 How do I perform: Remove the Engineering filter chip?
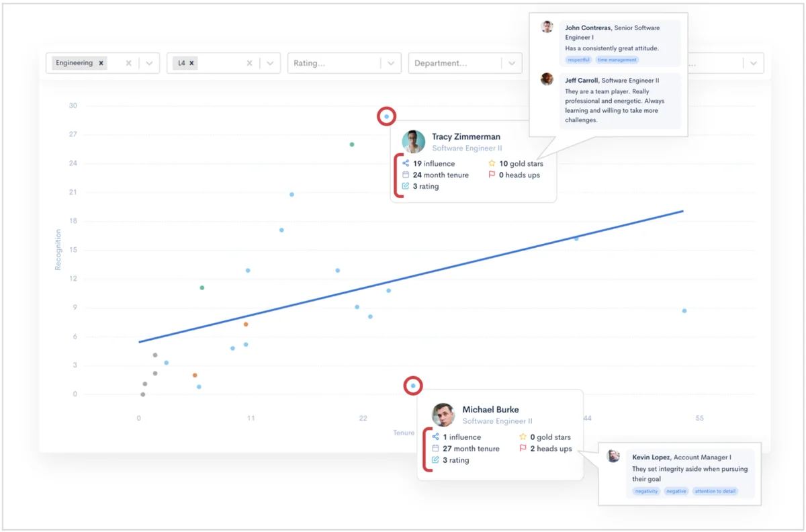pos(101,62)
